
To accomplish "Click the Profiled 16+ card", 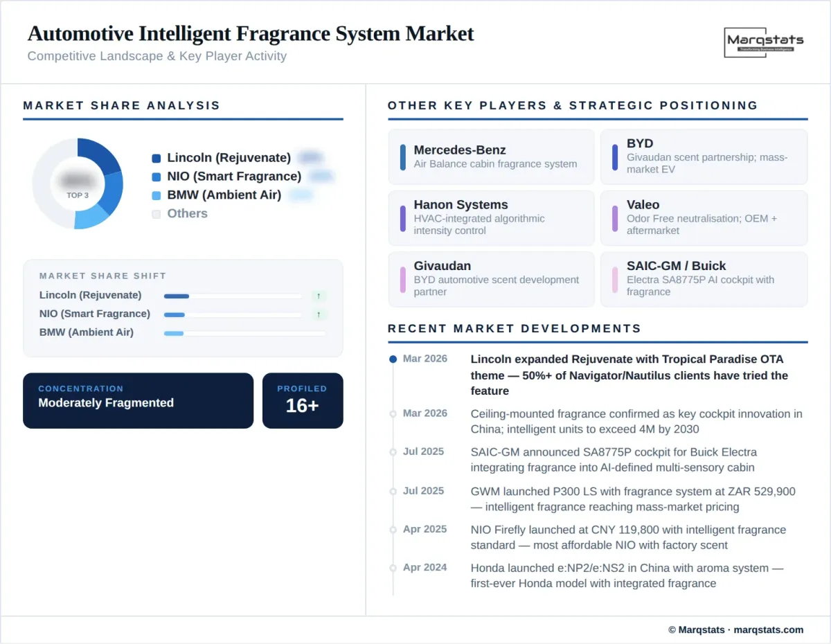I will pos(303,401).
